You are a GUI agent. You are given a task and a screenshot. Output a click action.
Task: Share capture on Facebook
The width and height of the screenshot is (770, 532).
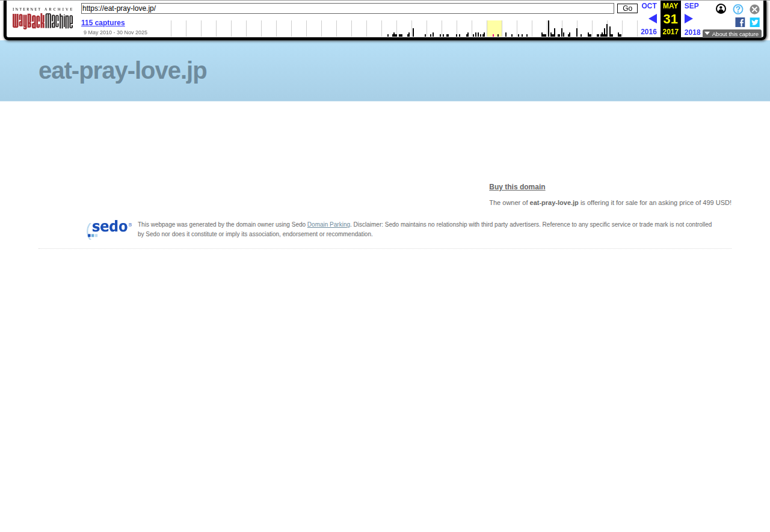[740, 22]
